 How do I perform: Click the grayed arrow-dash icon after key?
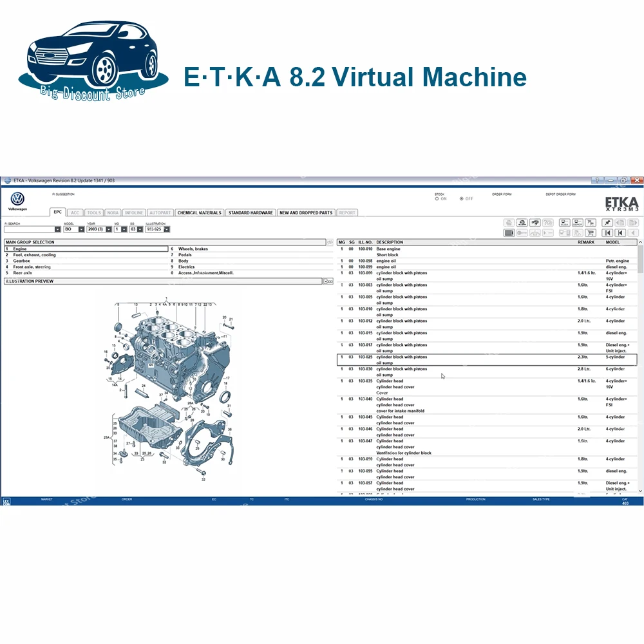click(548, 233)
